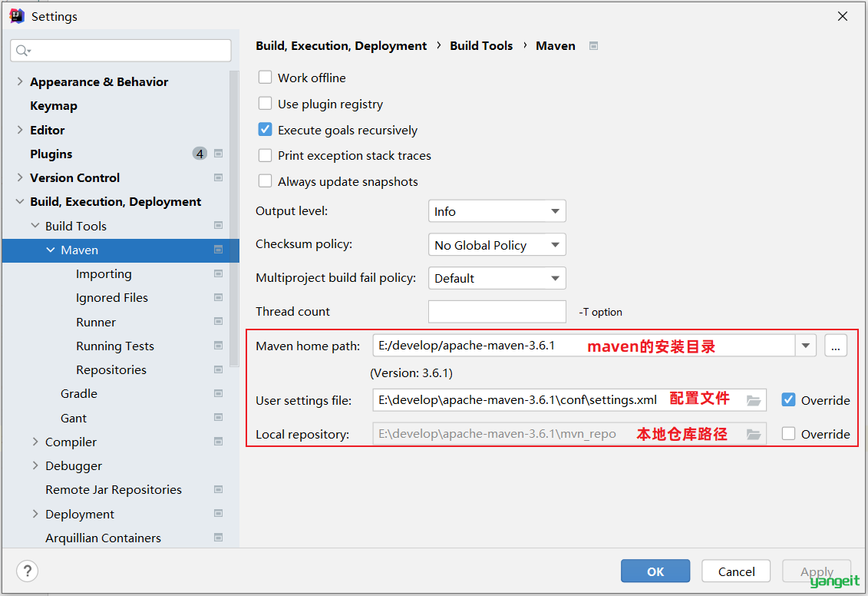
Task: Open the Maven home path dropdown arrow
Action: pyautogui.click(x=805, y=346)
